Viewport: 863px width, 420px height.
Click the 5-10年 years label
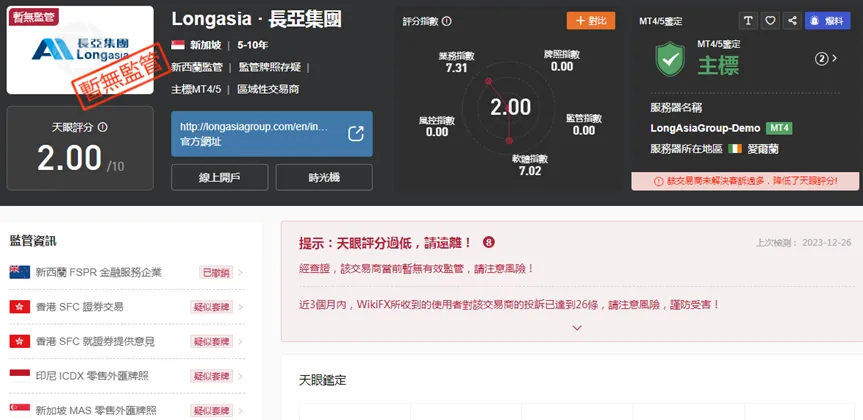[x=253, y=45]
